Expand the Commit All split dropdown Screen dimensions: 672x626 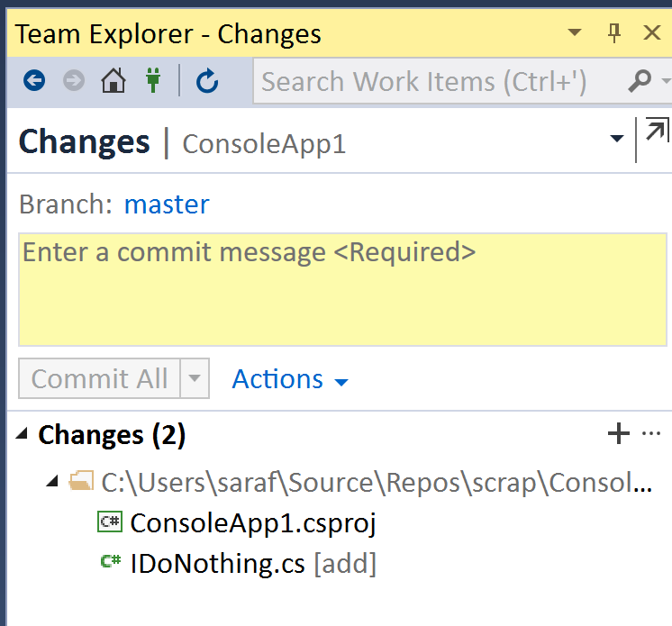(195, 379)
